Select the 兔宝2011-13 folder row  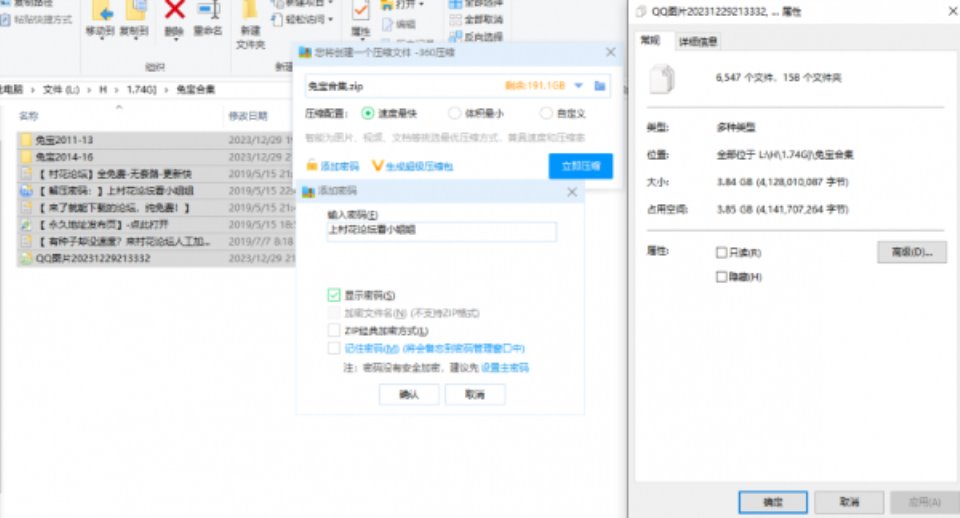pos(156,140)
